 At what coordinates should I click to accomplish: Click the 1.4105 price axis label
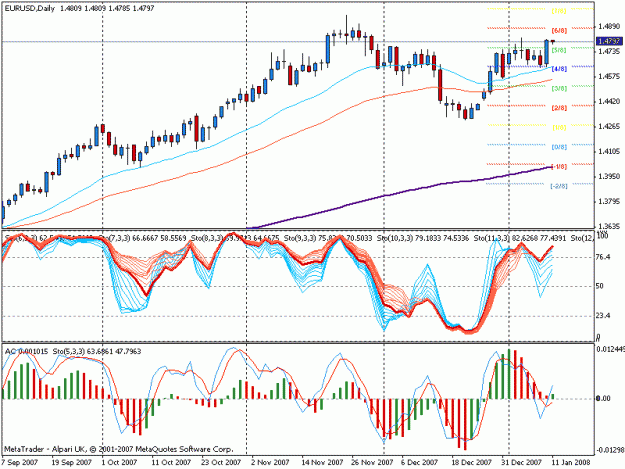pos(609,151)
